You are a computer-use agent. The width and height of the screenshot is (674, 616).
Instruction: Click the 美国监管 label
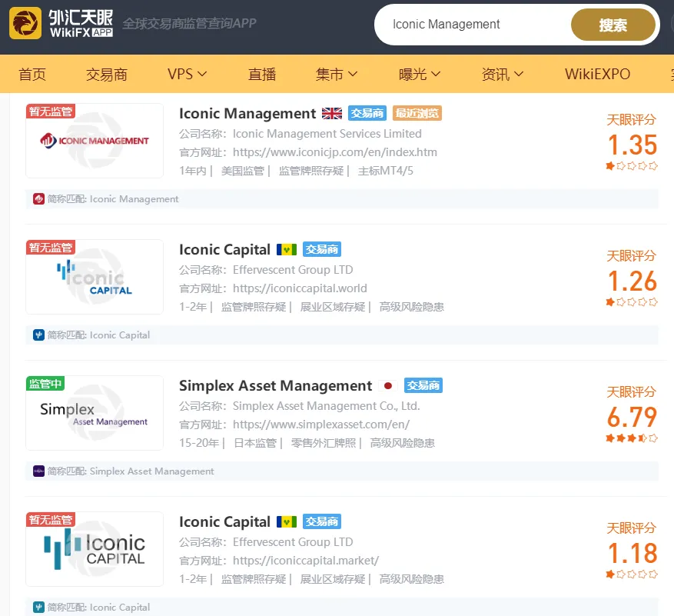coord(242,171)
